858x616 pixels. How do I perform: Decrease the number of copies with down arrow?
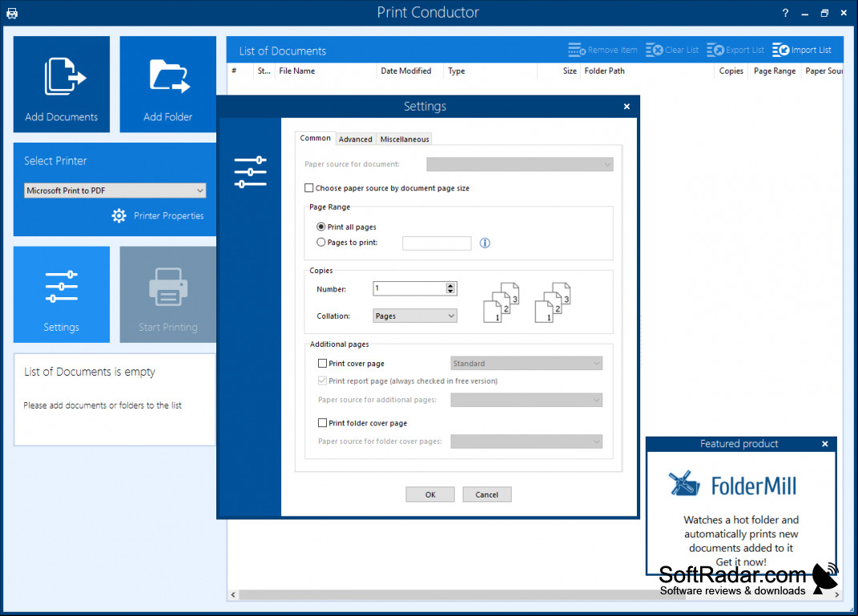(x=450, y=292)
